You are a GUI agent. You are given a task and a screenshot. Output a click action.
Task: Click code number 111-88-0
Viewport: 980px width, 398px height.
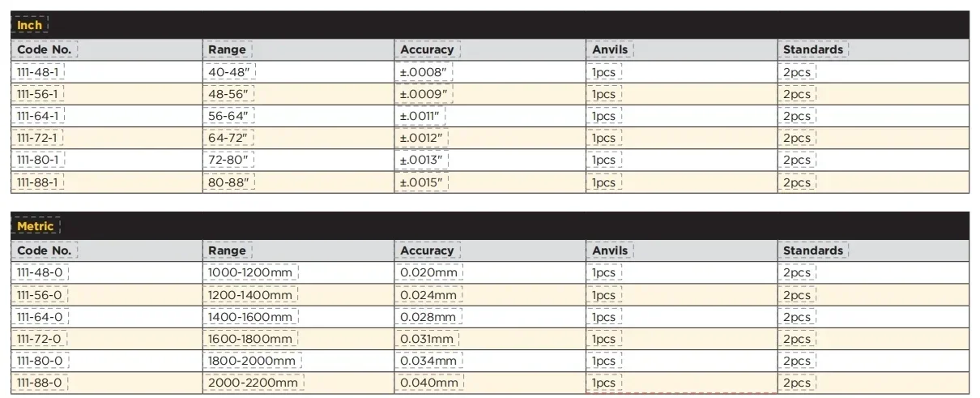point(40,383)
